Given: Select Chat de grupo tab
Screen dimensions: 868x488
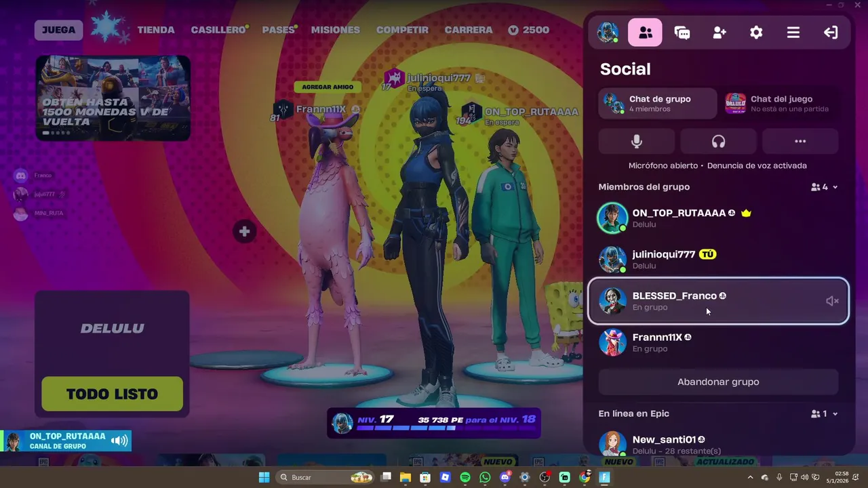Looking at the screenshot, I should [x=657, y=103].
